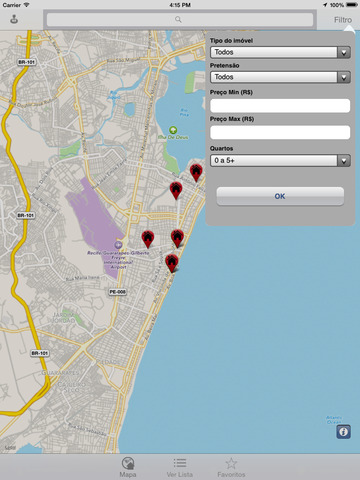Switch to the Mapa tab
This screenshot has width=360, height=480.
pos(128,467)
